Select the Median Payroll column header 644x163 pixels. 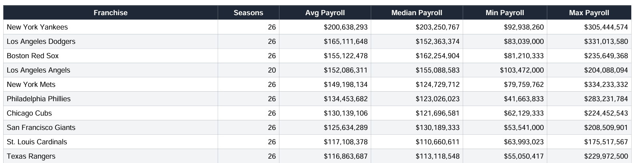417,13
